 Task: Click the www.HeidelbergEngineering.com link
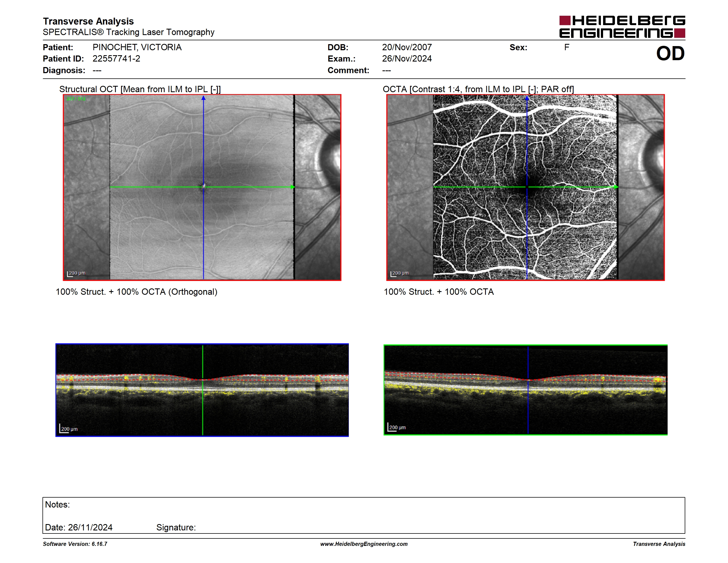click(x=364, y=544)
